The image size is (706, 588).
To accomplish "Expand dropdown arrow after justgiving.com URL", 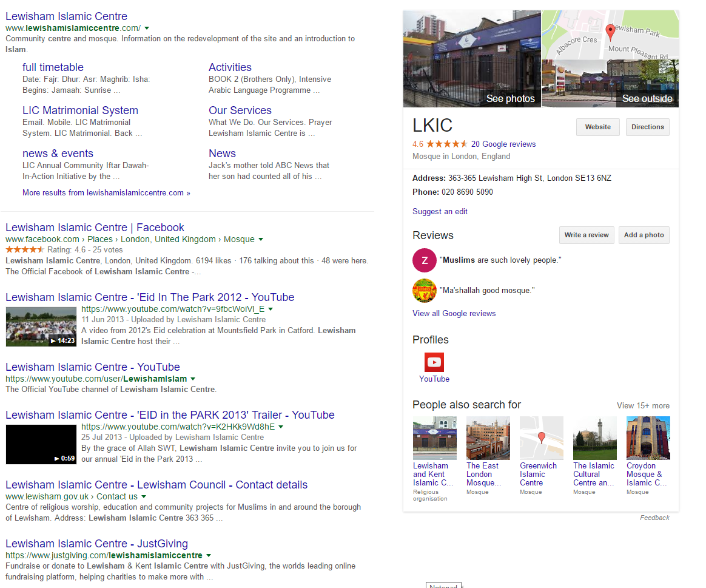I will point(209,556).
